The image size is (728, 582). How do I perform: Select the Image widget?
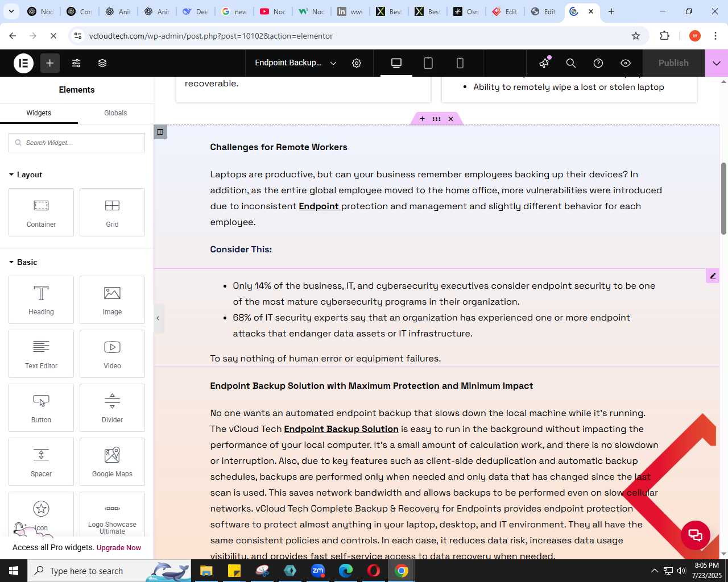[x=112, y=300]
